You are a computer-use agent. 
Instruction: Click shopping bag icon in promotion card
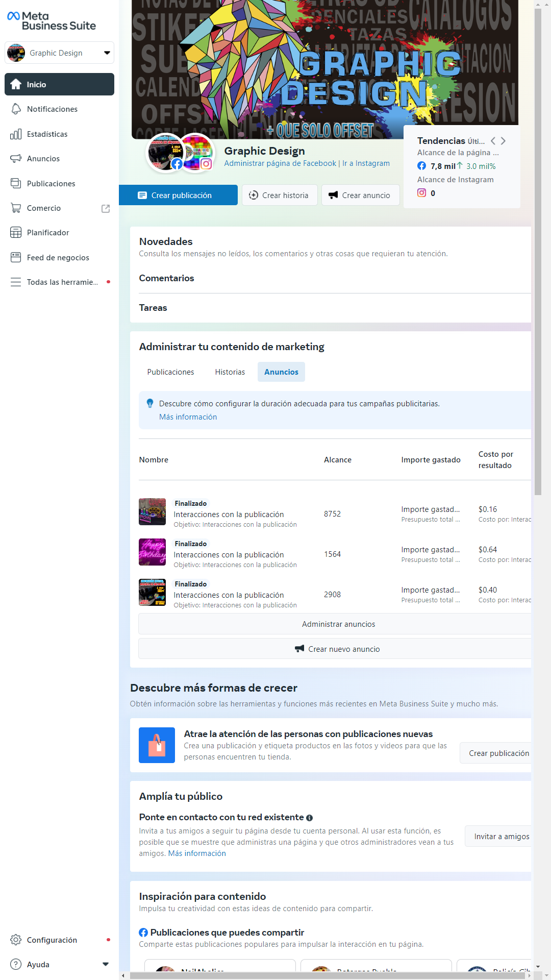click(157, 745)
